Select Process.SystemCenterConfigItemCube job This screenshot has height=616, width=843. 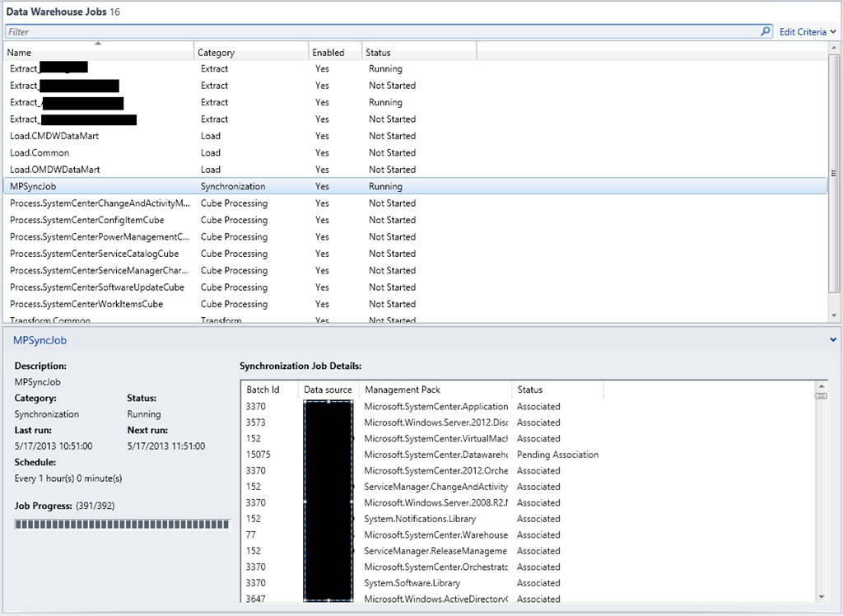click(x=86, y=221)
